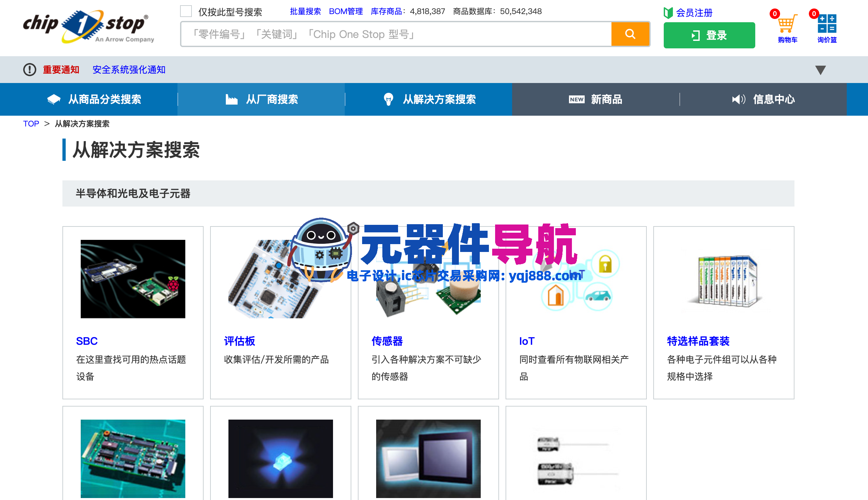Click the orange magnifier search icon

coord(630,34)
